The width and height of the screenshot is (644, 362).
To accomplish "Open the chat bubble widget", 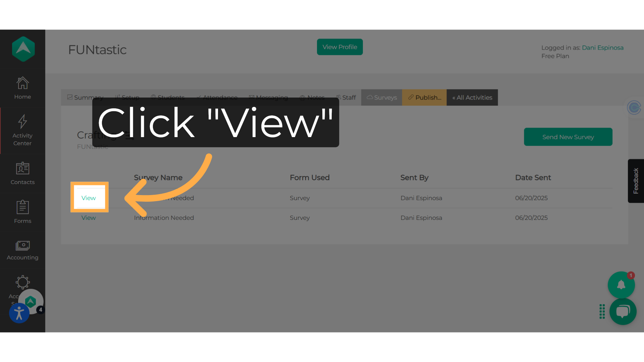I will [x=623, y=311].
